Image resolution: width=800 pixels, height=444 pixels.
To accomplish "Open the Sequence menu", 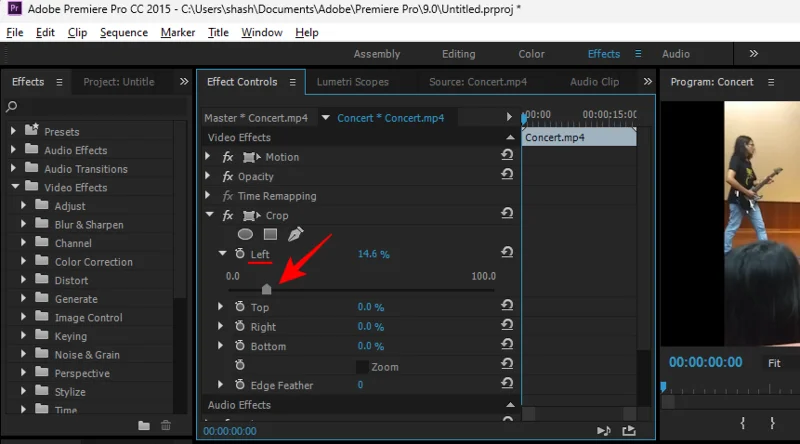I will pyautogui.click(x=124, y=32).
